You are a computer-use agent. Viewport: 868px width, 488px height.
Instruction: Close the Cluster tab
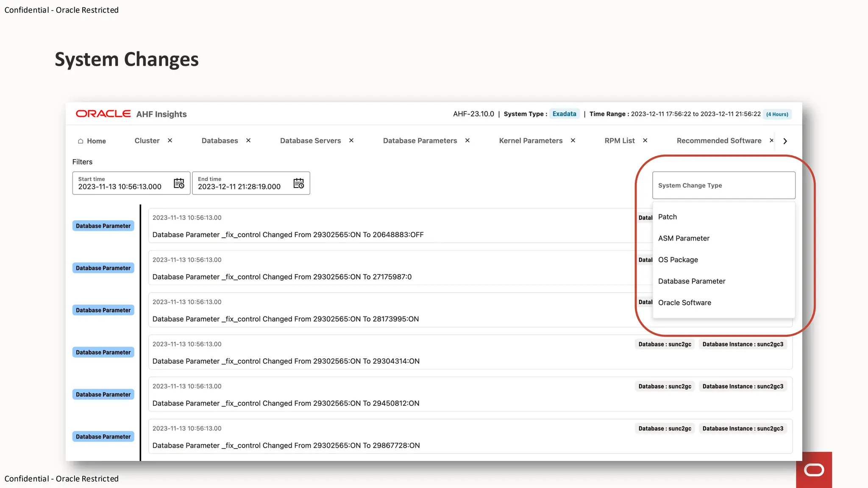tap(170, 140)
